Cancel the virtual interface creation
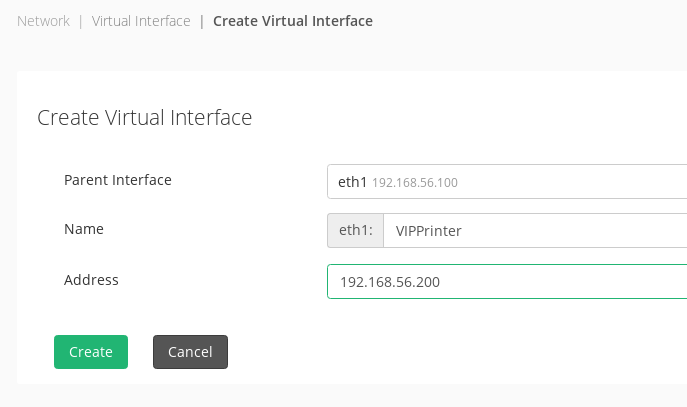This screenshot has height=407, width=687. [190, 352]
